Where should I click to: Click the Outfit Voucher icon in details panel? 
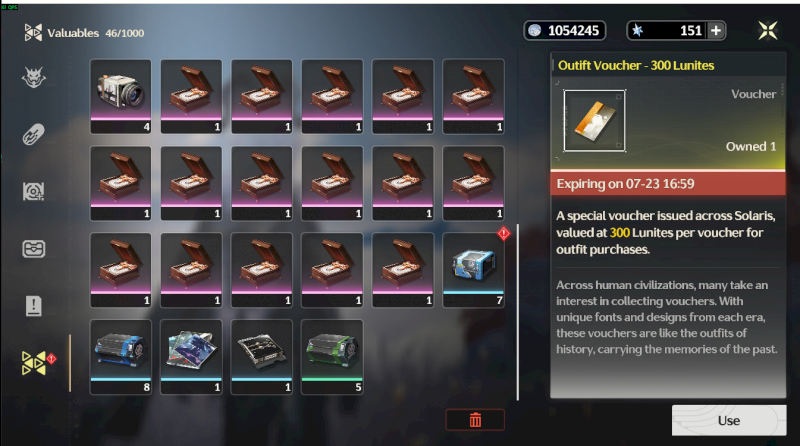click(x=594, y=120)
